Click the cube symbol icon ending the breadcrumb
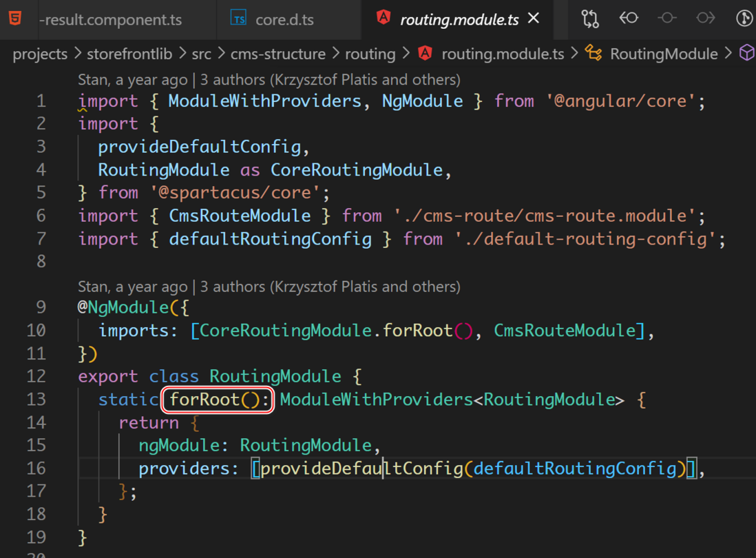 pyautogui.click(x=747, y=53)
